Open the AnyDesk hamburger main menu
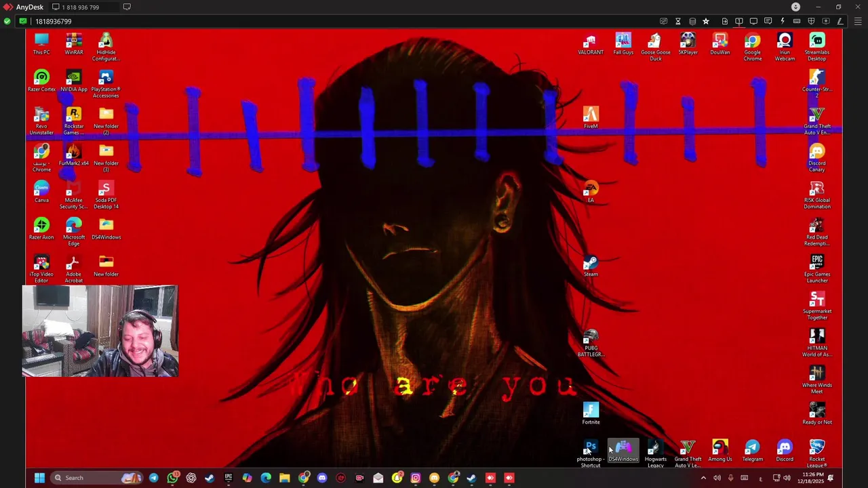 (858, 21)
